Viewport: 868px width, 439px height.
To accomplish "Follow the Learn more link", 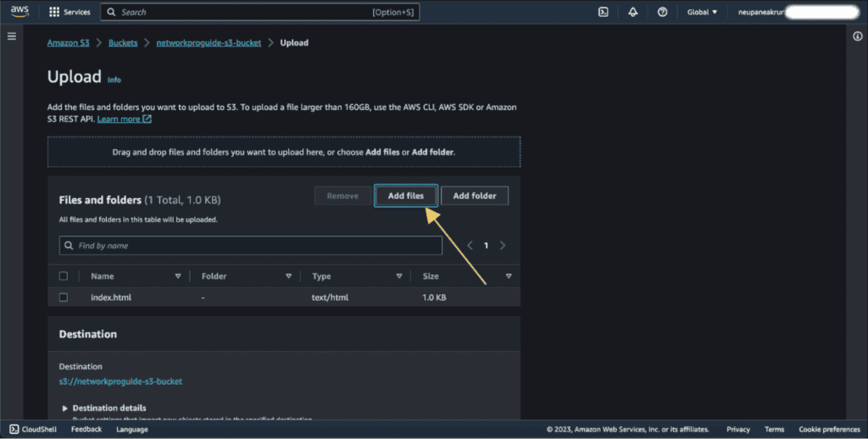I will 124,119.
